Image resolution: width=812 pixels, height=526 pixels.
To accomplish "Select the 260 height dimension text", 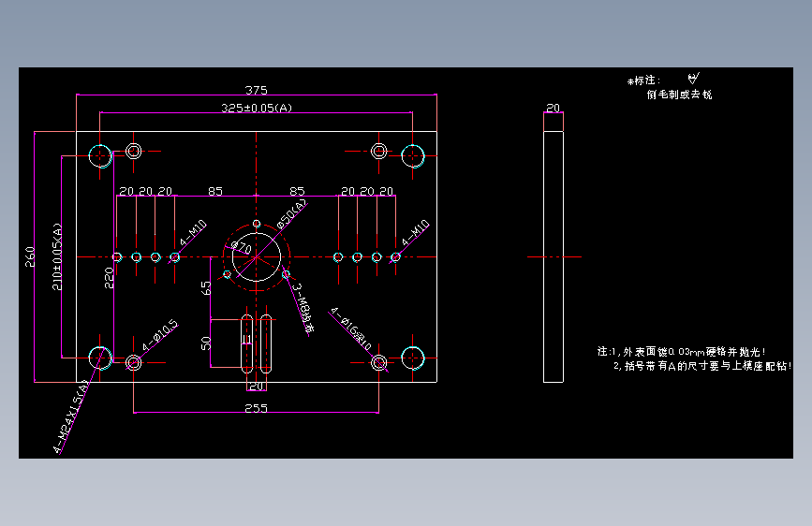I will 30,256.
